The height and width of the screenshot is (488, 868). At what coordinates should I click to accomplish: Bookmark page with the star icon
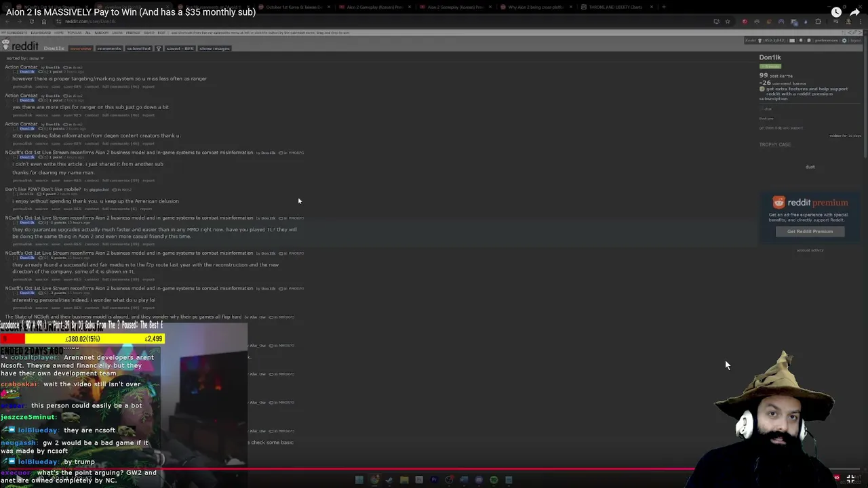click(728, 22)
